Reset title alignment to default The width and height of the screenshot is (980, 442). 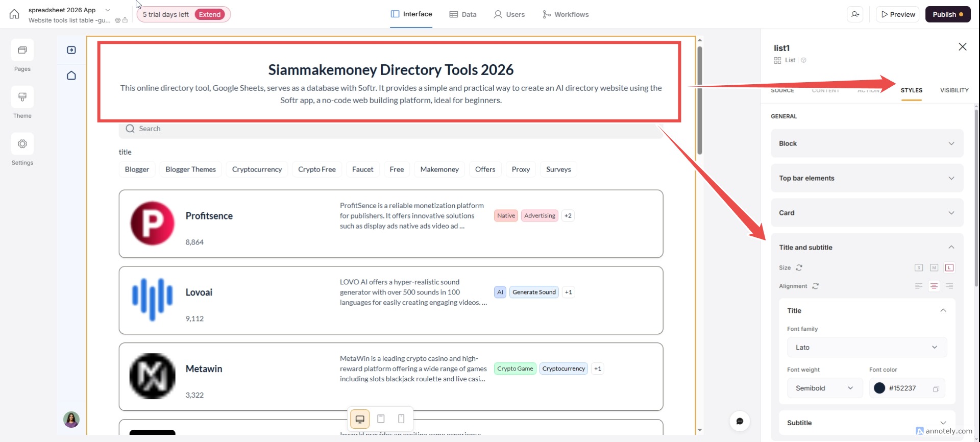coord(816,286)
